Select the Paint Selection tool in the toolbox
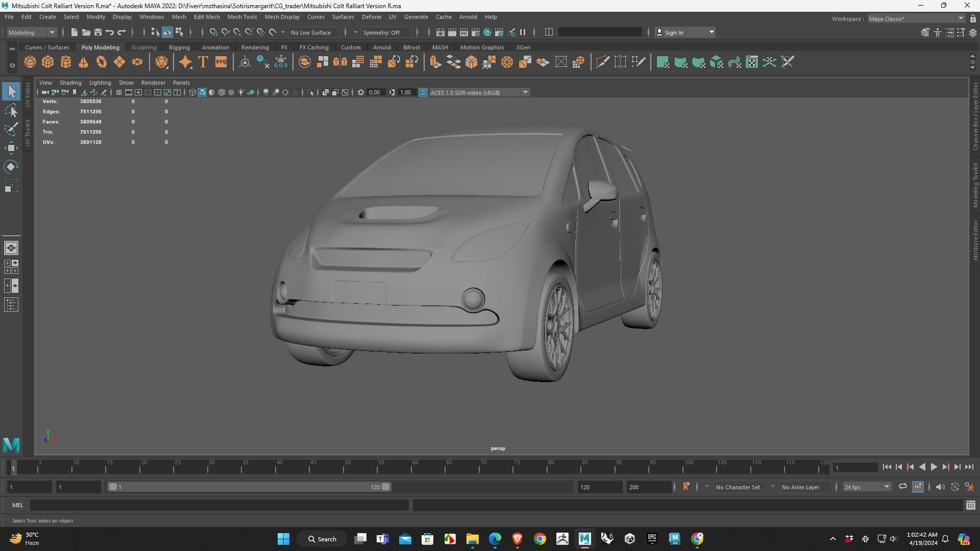The height and width of the screenshot is (551, 980). click(11, 129)
